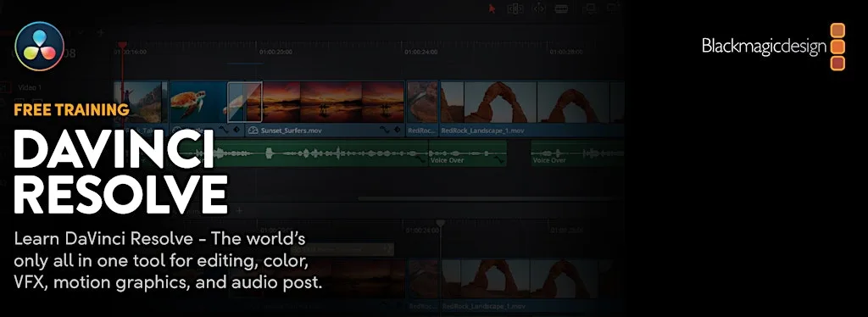Click RedRock_Landscape_1.mov label in lower timeline
The width and height of the screenshot is (868, 317).
tap(484, 306)
